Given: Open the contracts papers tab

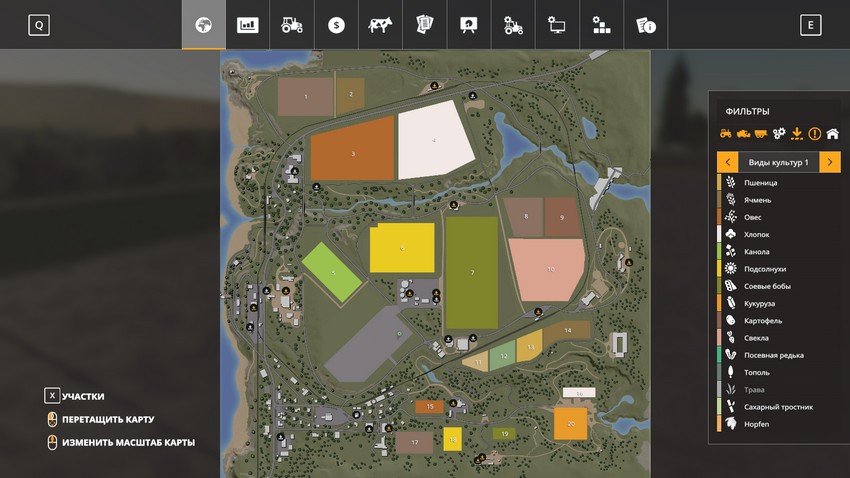Looking at the screenshot, I should (x=424, y=25).
